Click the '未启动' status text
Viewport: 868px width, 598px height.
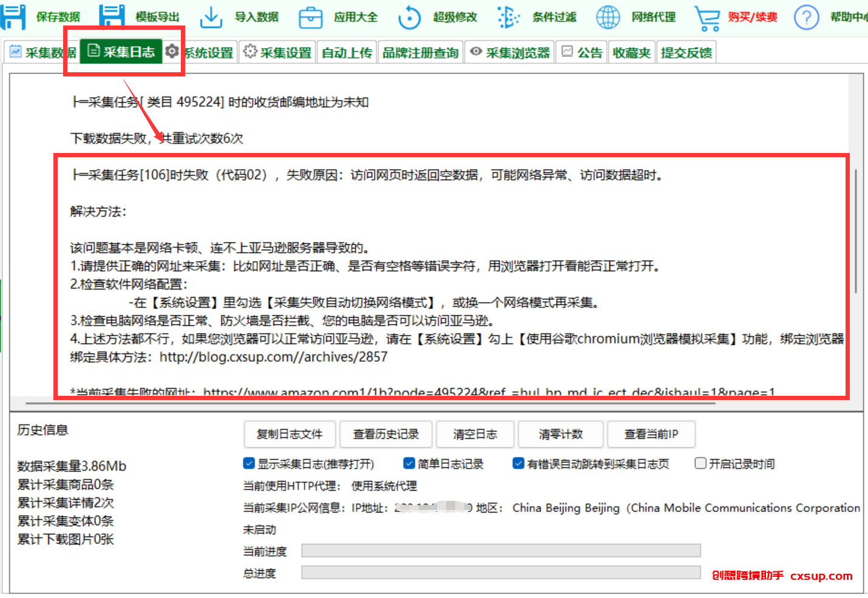point(260,529)
